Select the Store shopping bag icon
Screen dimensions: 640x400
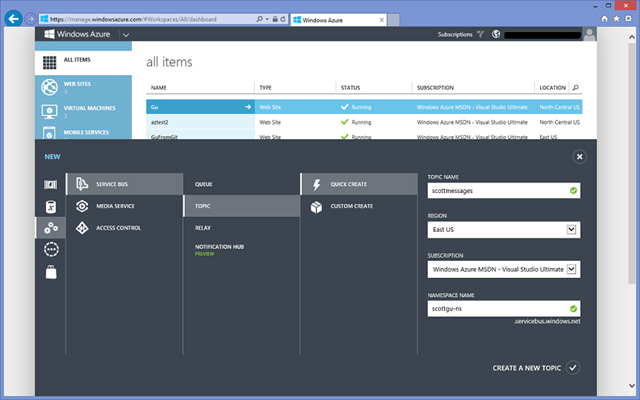(51, 272)
